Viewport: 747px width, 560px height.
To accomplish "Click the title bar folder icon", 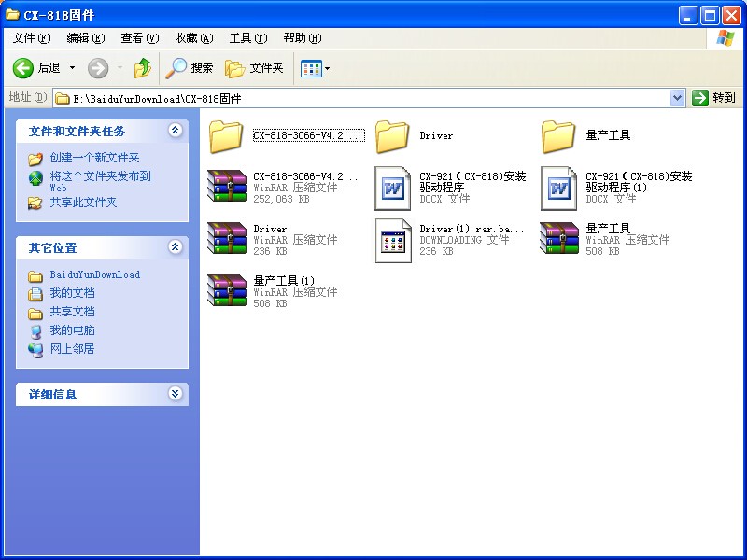I will [12, 14].
